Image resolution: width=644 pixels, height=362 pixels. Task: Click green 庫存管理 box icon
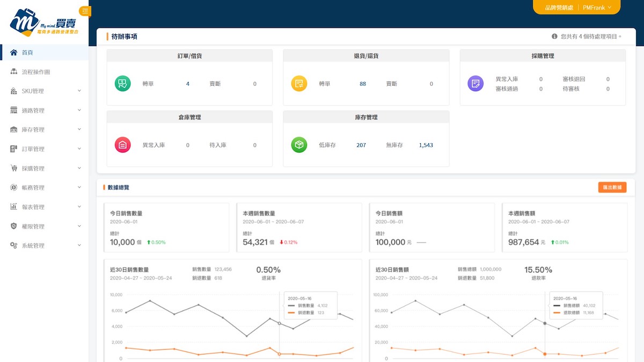299,145
